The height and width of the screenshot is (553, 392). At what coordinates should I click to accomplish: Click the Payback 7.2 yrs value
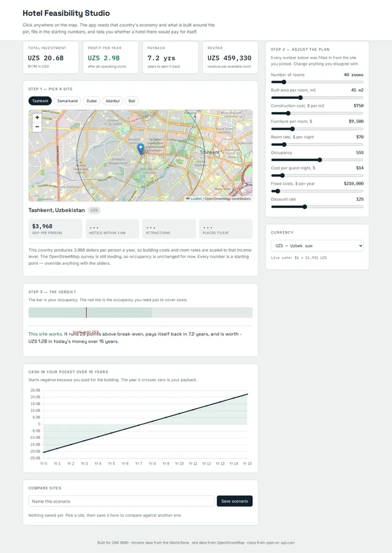pyautogui.click(x=161, y=58)
